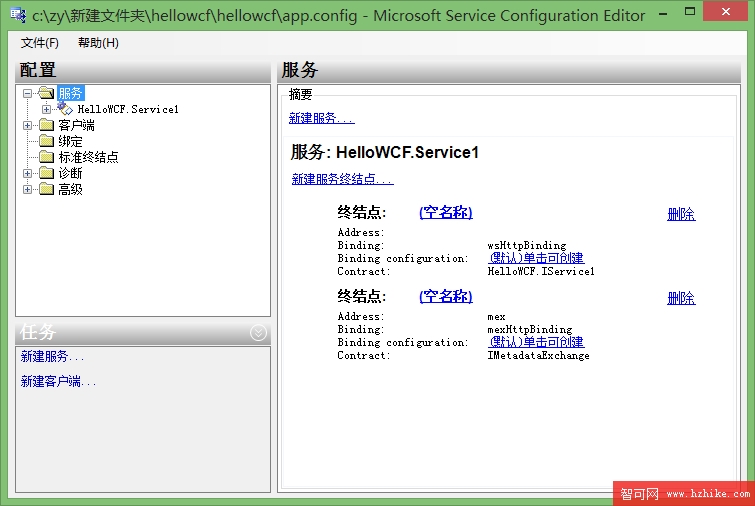This screenshot has height=506, width=755.
Task: Select the 诊断 tree item
Action: tap(70, 173)
